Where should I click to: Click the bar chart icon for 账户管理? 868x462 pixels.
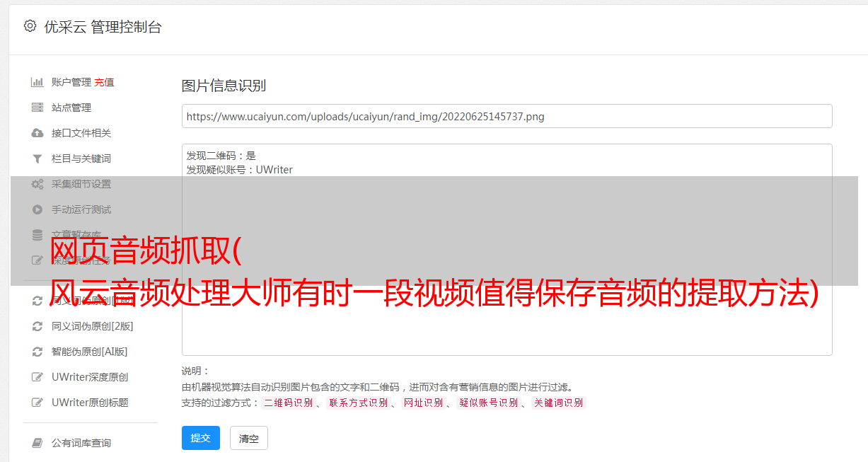click(37, 82)
